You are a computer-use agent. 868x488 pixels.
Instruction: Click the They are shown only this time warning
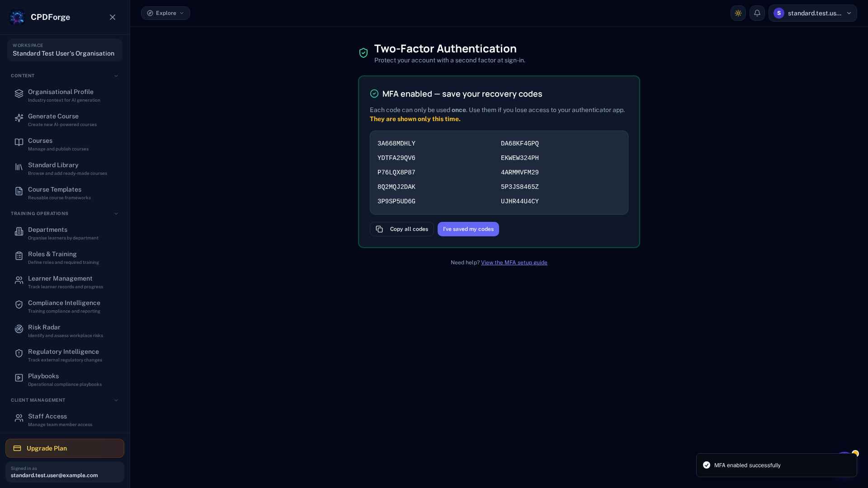(x=415, y=119)
